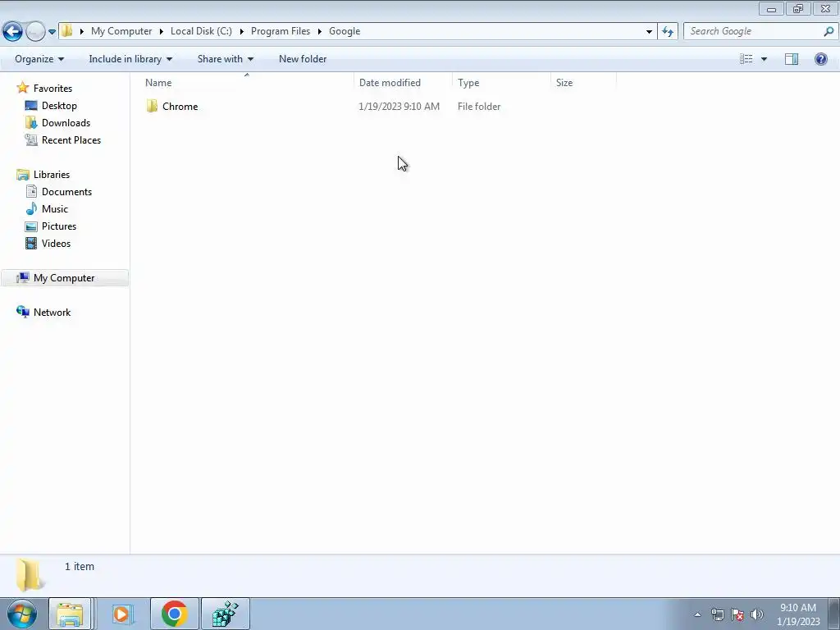Open Documents library
Viewport: 840px width, 630px height.
coord(66,191)
